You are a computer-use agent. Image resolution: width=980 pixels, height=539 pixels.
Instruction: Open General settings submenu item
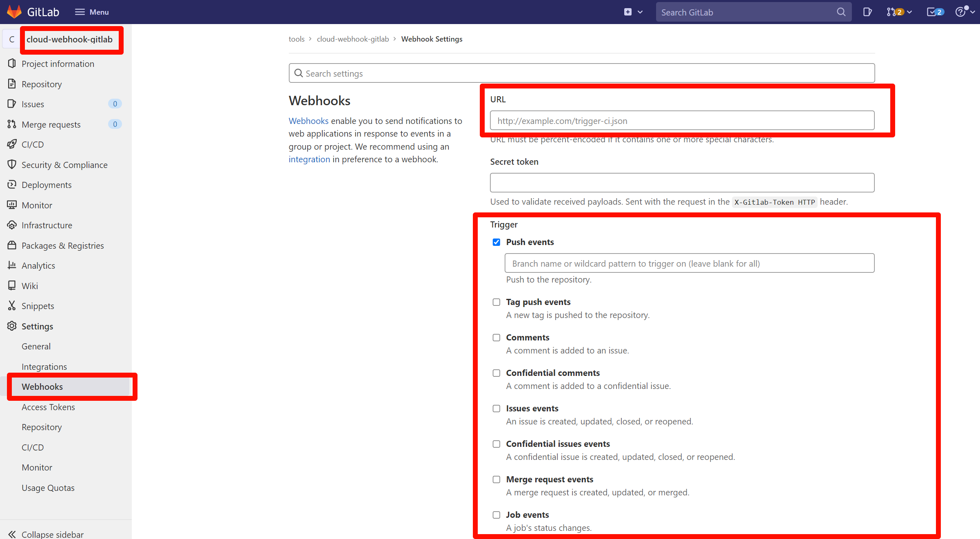(36, 346)
